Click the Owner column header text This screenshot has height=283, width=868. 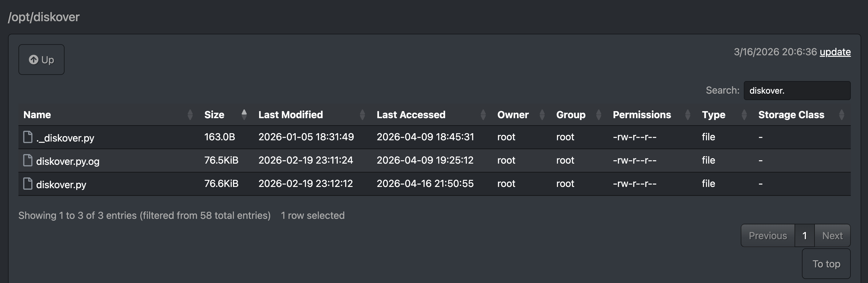tap(513, 115)
